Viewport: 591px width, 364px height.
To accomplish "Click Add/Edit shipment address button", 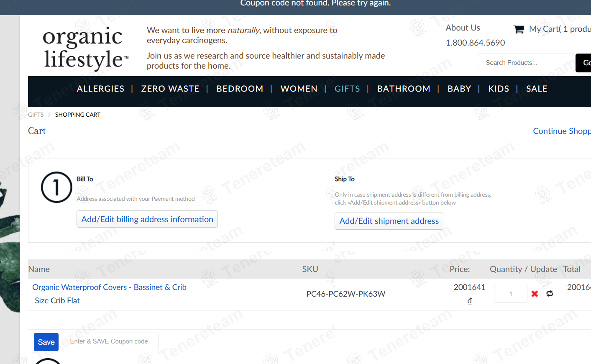I will [389, 221].
